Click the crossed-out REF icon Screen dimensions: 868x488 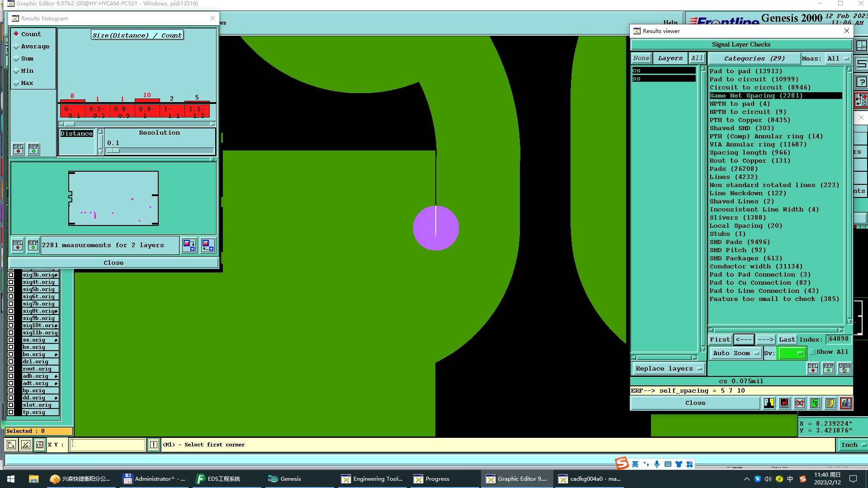tap(799, 403)
